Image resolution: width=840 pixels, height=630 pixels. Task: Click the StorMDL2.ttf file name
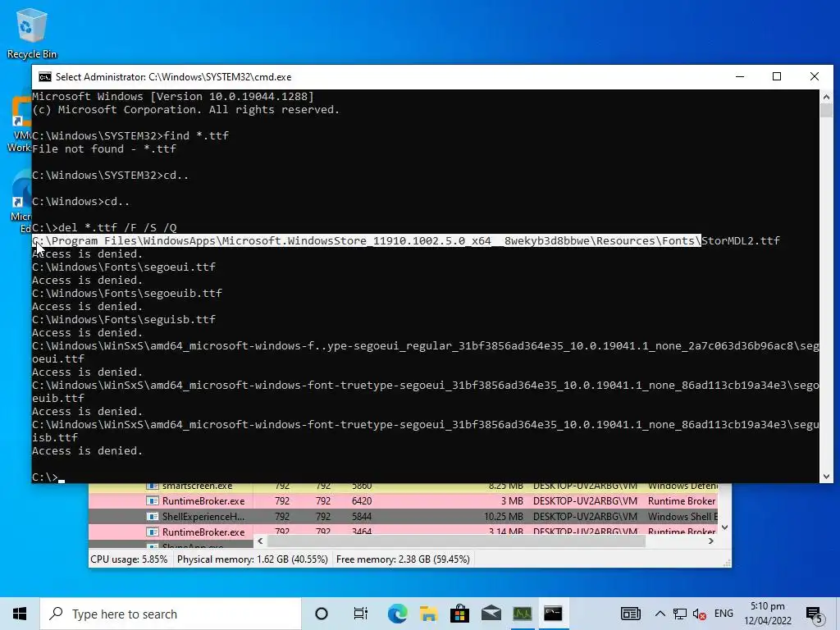tap(741, 241)
